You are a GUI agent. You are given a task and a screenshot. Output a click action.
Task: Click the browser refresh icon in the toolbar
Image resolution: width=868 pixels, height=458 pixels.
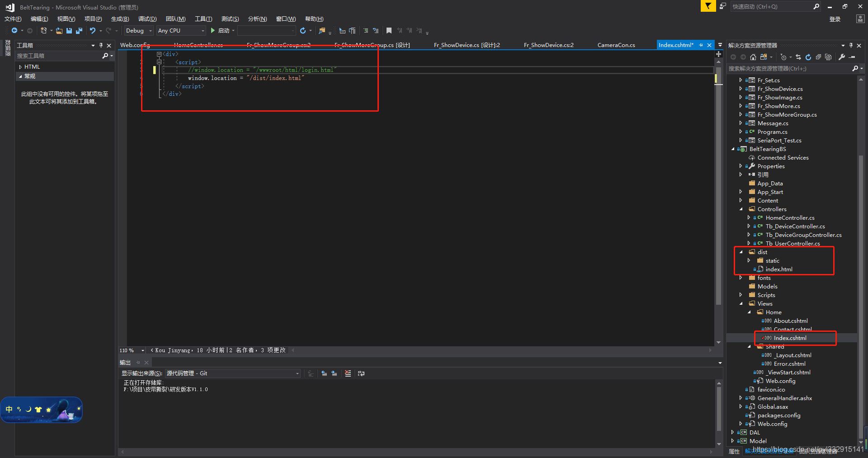point(303,31)
